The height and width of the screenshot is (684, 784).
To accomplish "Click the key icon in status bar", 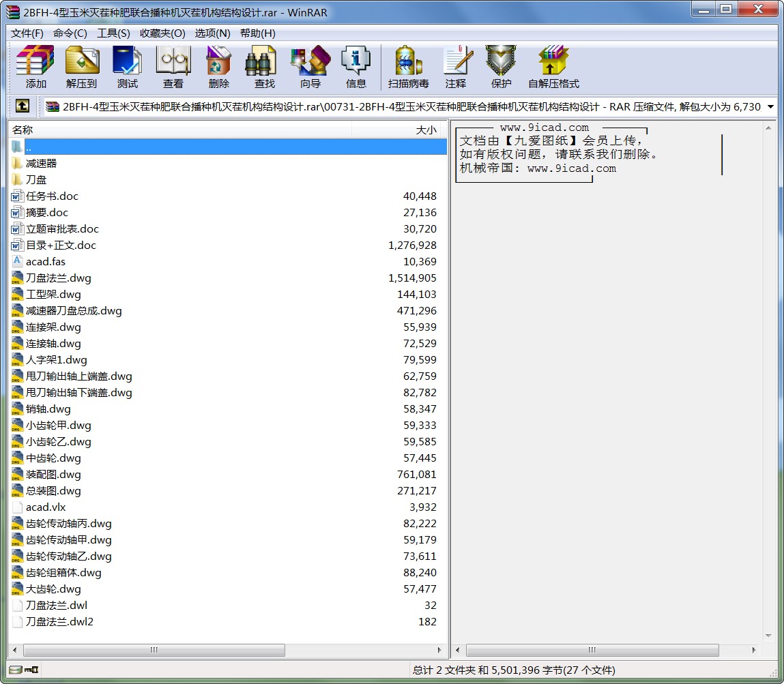I will [31, 670].
